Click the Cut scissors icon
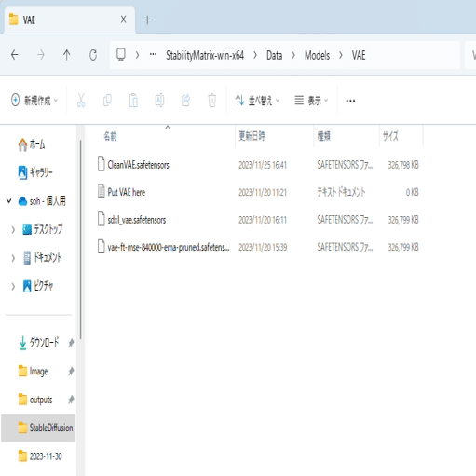The height and width of the screenshot is (476, 476). [x=81, y=101]
